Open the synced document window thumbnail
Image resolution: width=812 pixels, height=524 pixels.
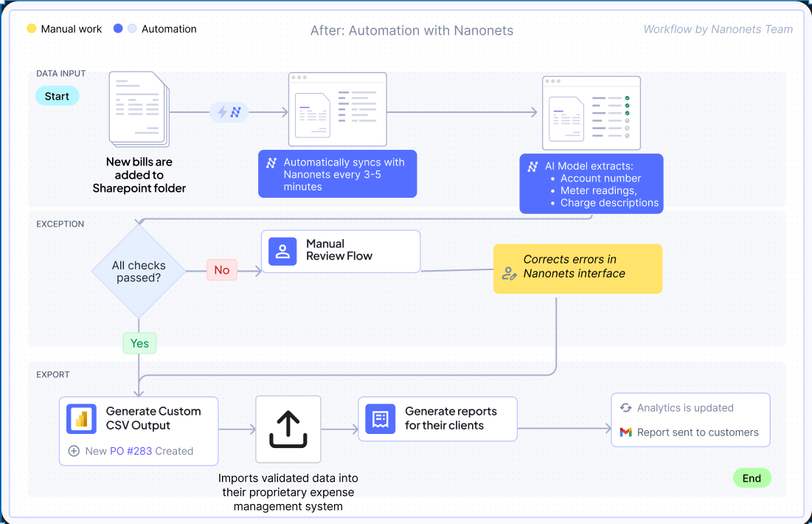pyautogui.click(x=338, y=109)
